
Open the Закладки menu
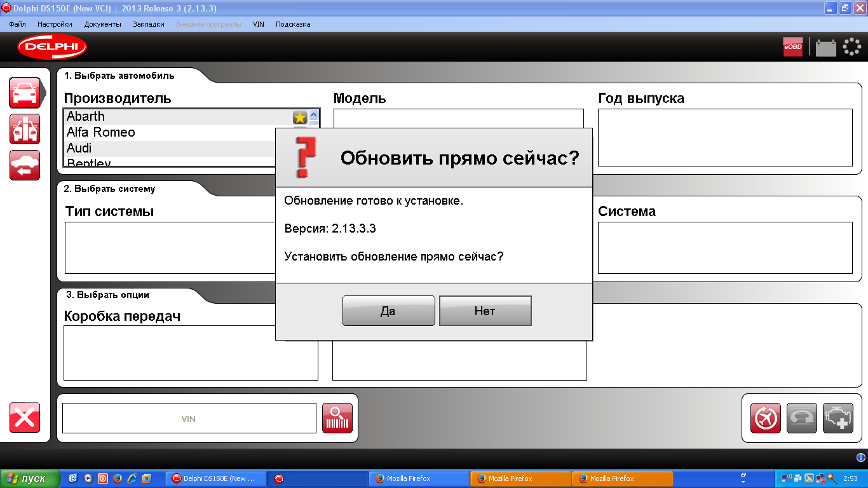click(x=148, y=24)
